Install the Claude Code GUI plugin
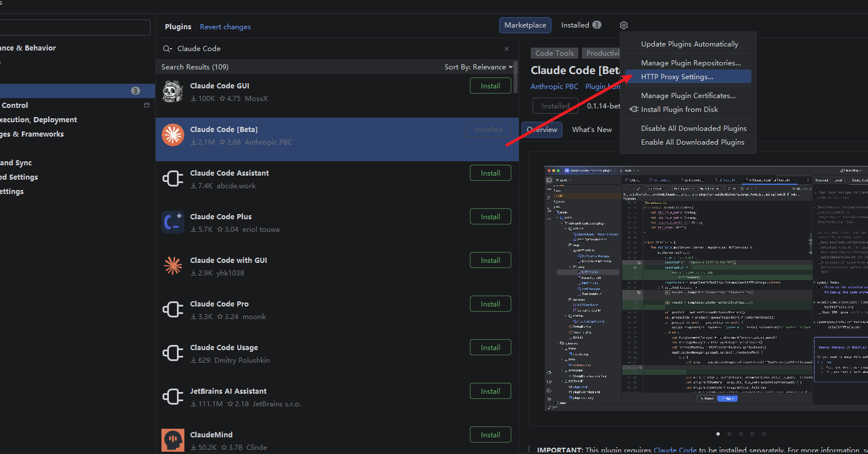Screen dimensions: 868x454 click(x=491, y=86)
